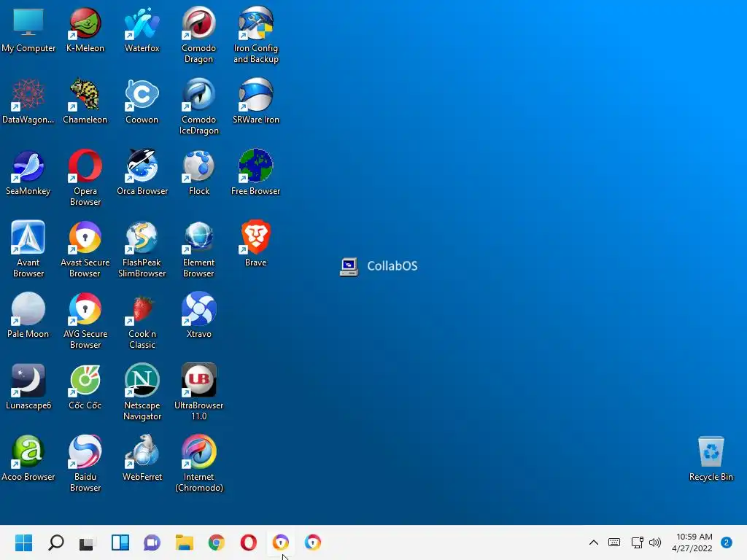Click the Opera Browser desktop shortcut
747x560 pixels.
pyautogui.click(x=85, y=178)
